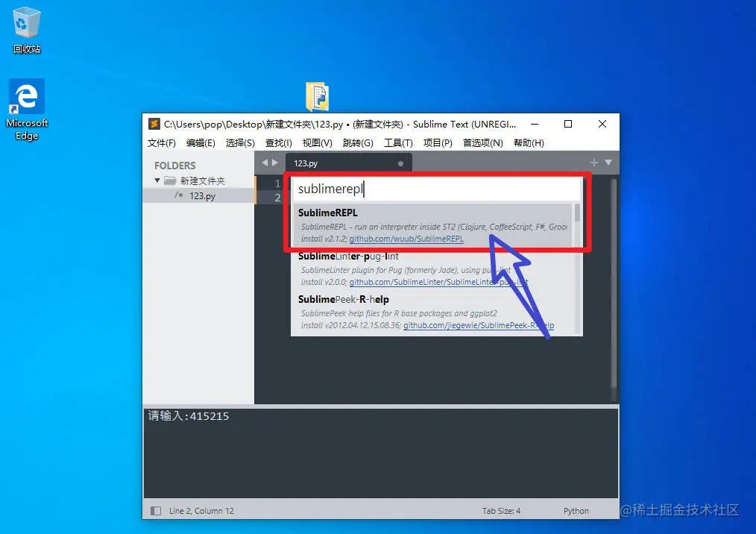Toggle the sidebar icon in status bar
Screen dimensions: 756x534
click(156, 511)
